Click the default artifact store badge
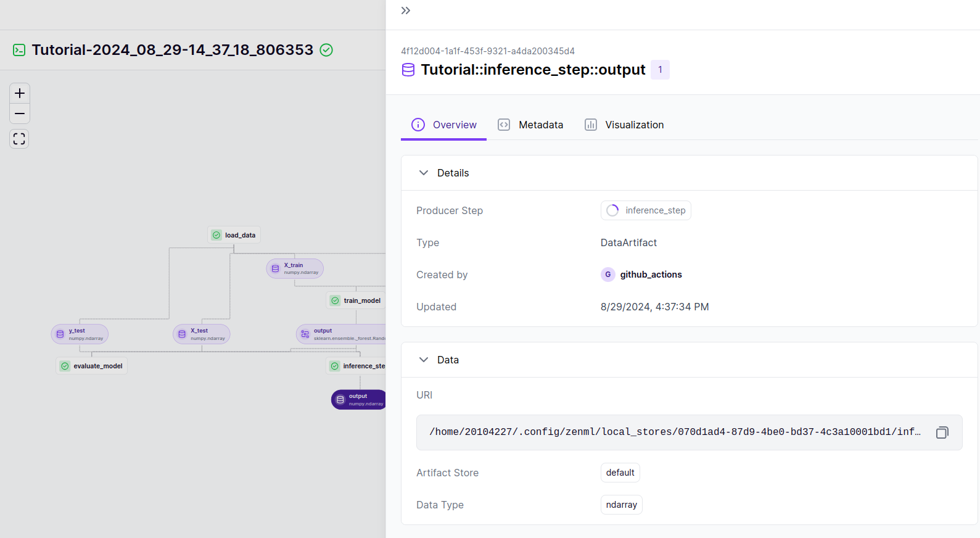Screen dimensions: 980x538 (620, 473)
